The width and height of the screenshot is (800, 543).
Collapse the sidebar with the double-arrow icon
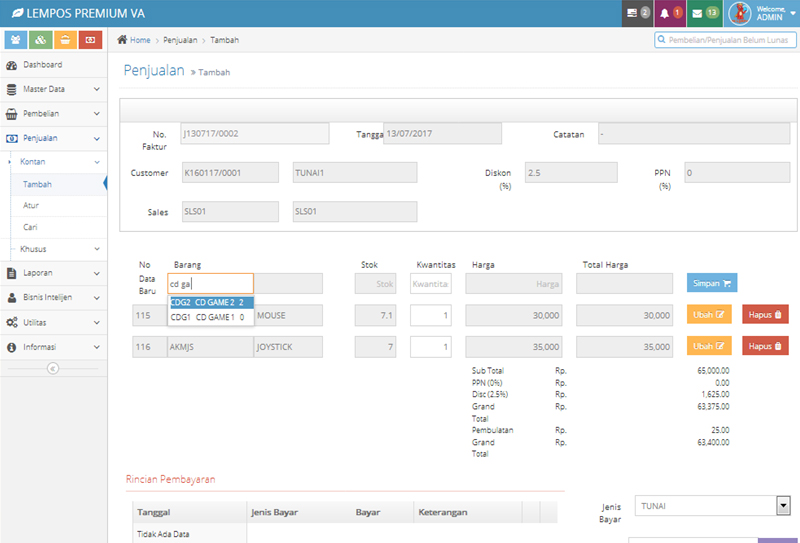pyautogui.click(x=53, y=368)
